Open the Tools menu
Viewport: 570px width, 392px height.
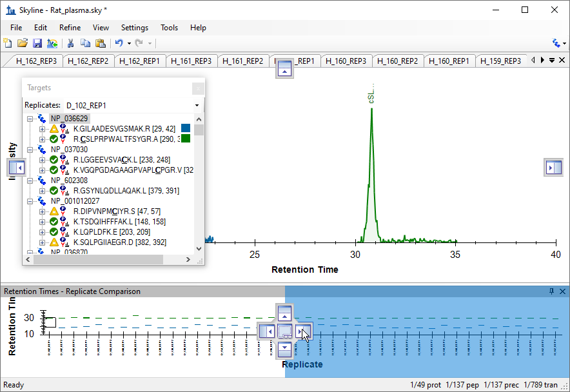click(x=169, y=28)
